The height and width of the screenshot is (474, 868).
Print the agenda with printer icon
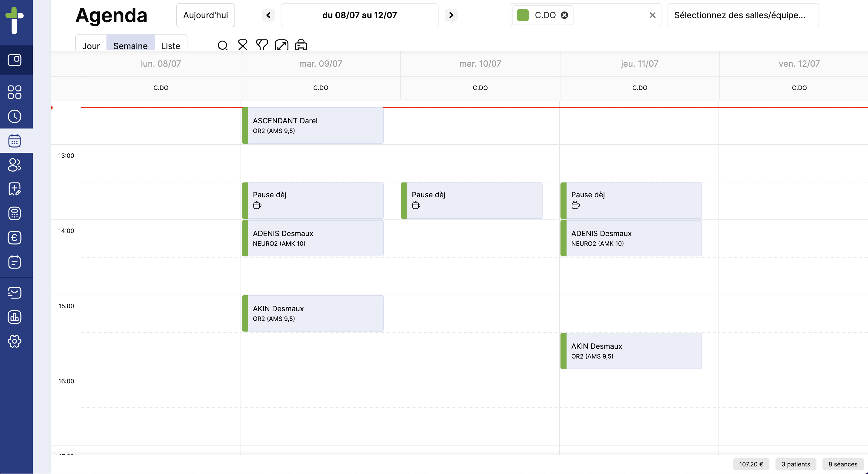point(301,45)
